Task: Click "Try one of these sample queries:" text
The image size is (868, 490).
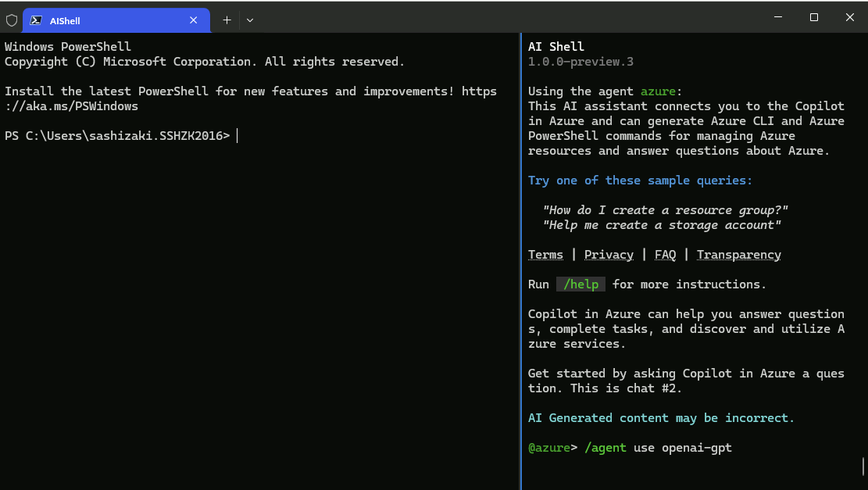Action: [640, 181]
